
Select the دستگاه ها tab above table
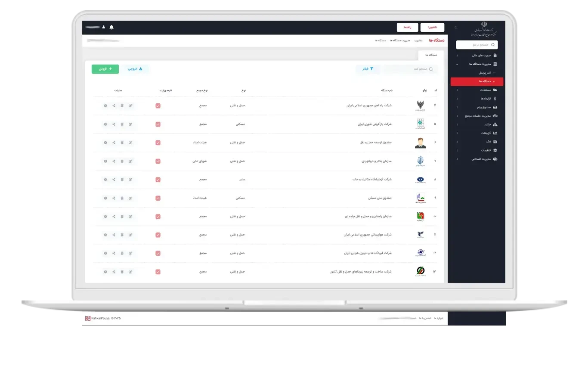pyautogui.click(x=431, y=55)
